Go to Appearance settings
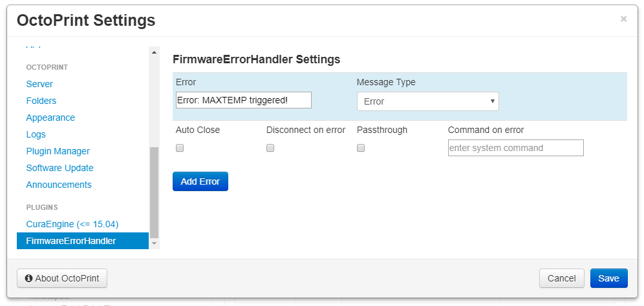The width and height of the screenshot is (644, 306). coord(50,117)
